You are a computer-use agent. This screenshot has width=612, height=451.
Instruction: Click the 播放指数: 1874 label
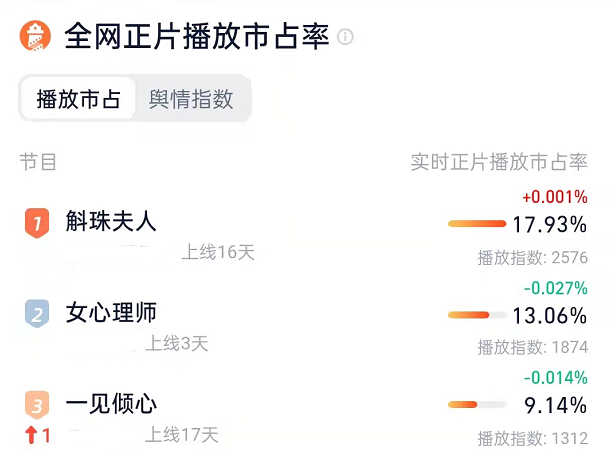pyautogui.click(x=533, y=347)
